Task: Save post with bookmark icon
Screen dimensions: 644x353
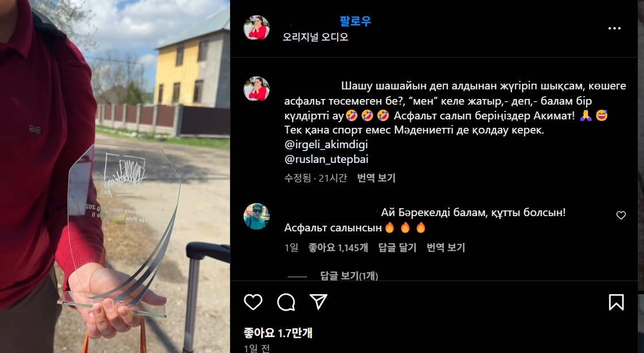Action: (x=616, y=302)
